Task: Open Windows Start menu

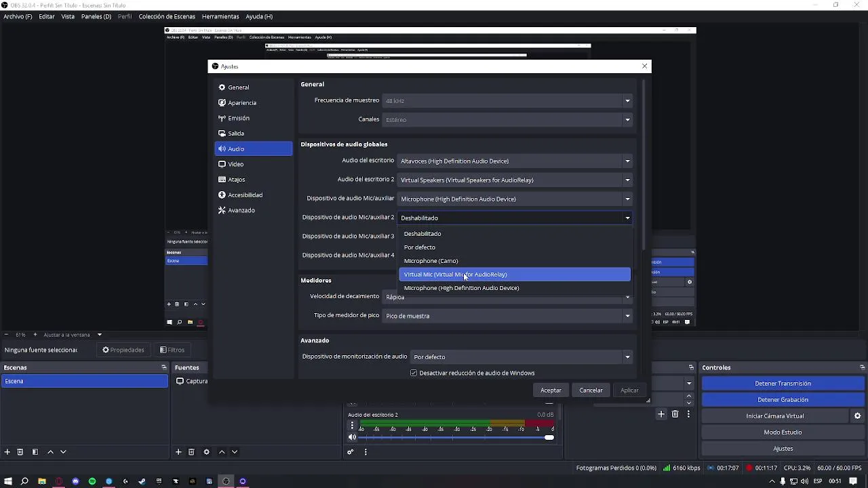Action: [8, 481]
